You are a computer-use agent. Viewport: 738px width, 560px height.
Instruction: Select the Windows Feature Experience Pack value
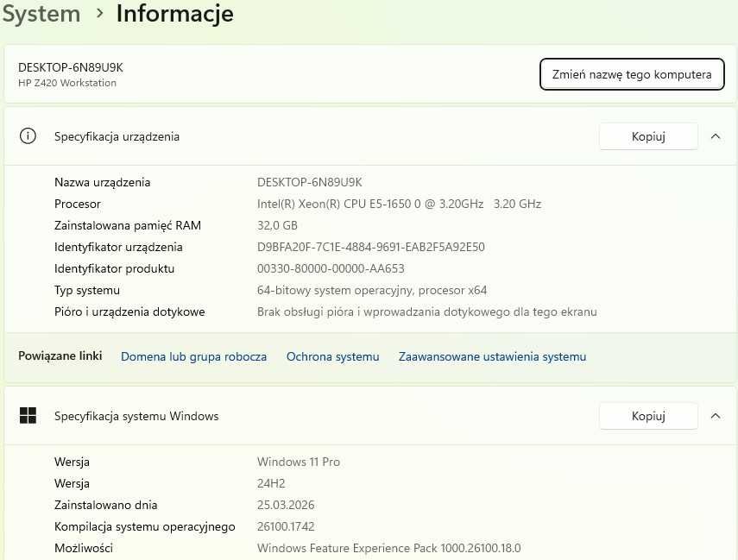[x=388, y=548]
